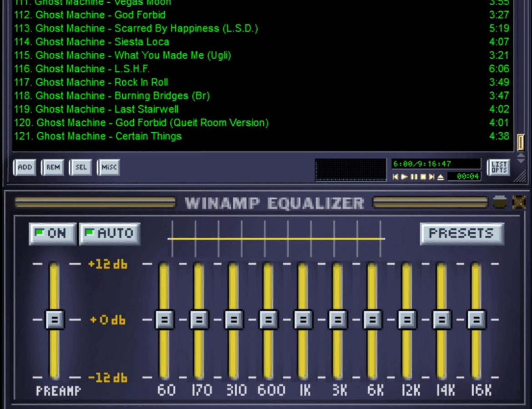Viewport: 532px width, 409px height.
Task: Open the MISC options menu
Action: click(x=109, y=167)
